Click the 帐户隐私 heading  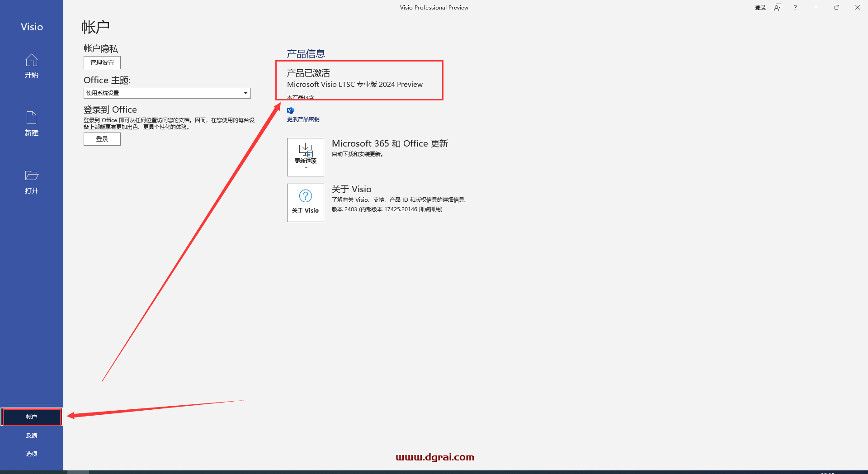(x=101, y=48)
